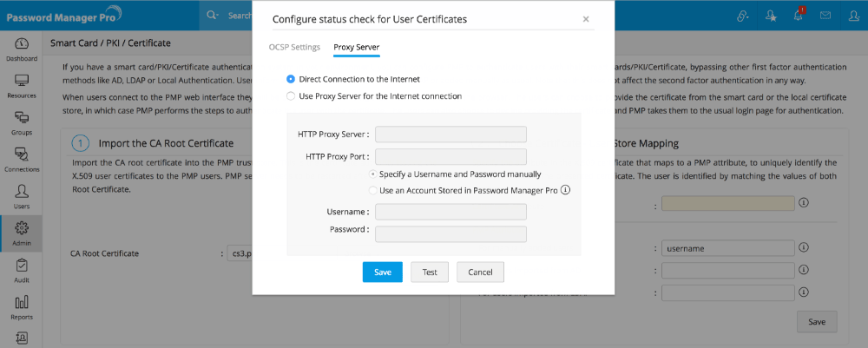Open the quick links dropdown in header

[x=742, y=16]
